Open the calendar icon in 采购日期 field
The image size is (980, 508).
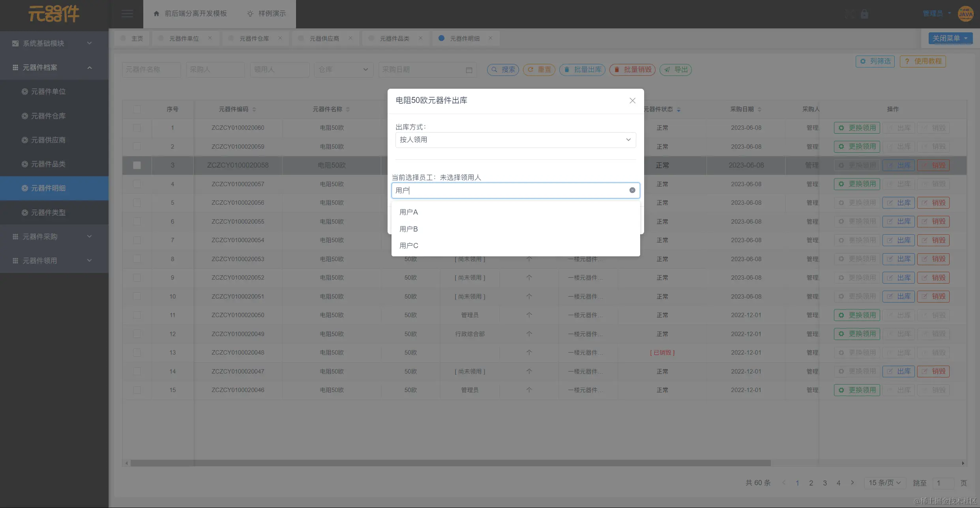[x=469, y=70]
